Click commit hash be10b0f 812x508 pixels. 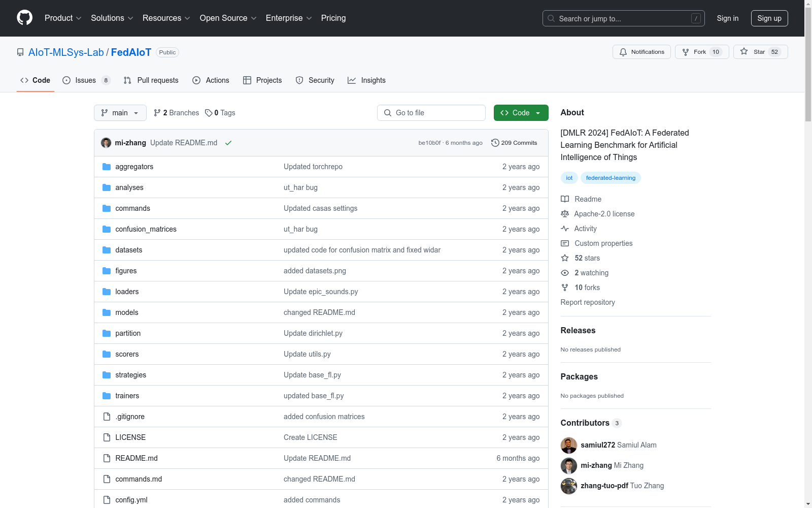(429, 143)
